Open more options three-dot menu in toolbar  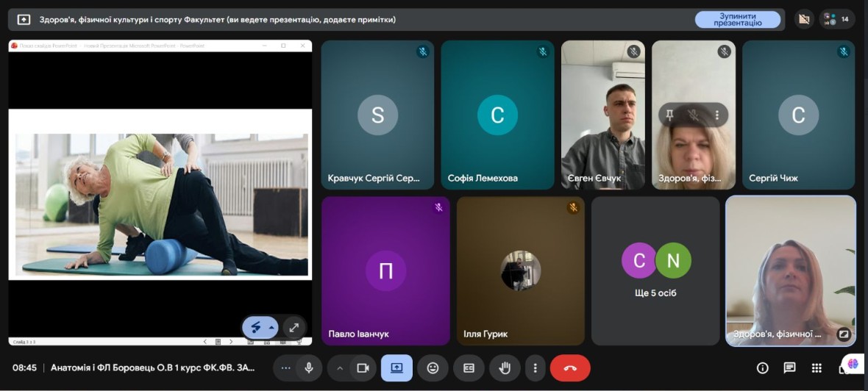click(x=535, y=368)
